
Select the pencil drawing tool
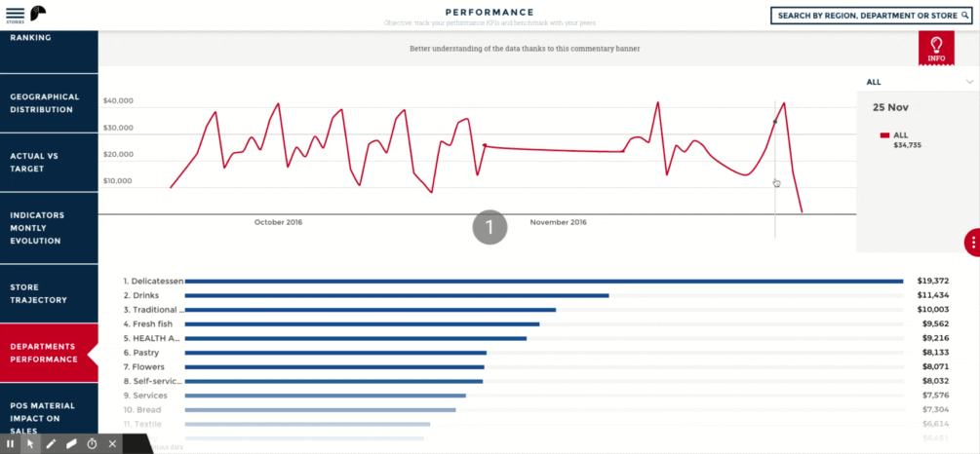pos(51,444)
